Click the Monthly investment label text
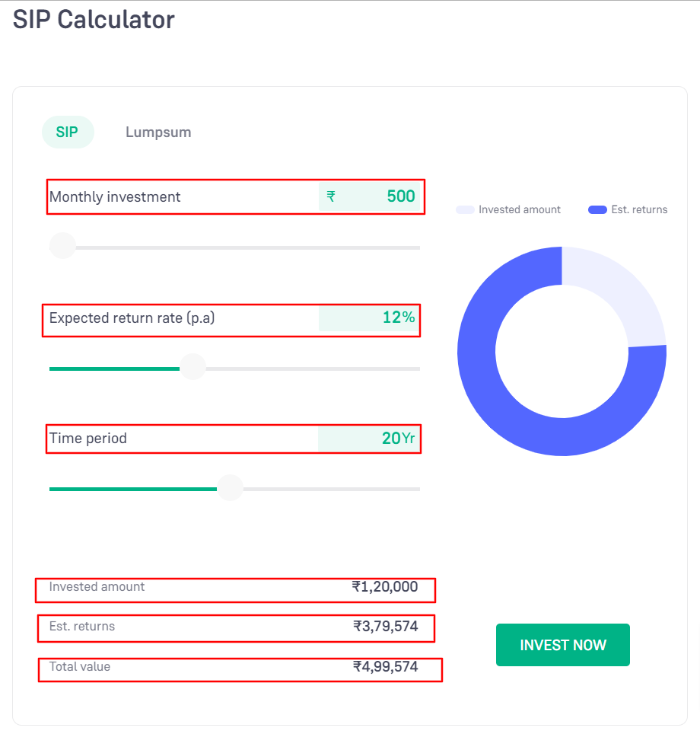This screenshot has height=734, width=700. pyautogui.click(x=115, y=197)
